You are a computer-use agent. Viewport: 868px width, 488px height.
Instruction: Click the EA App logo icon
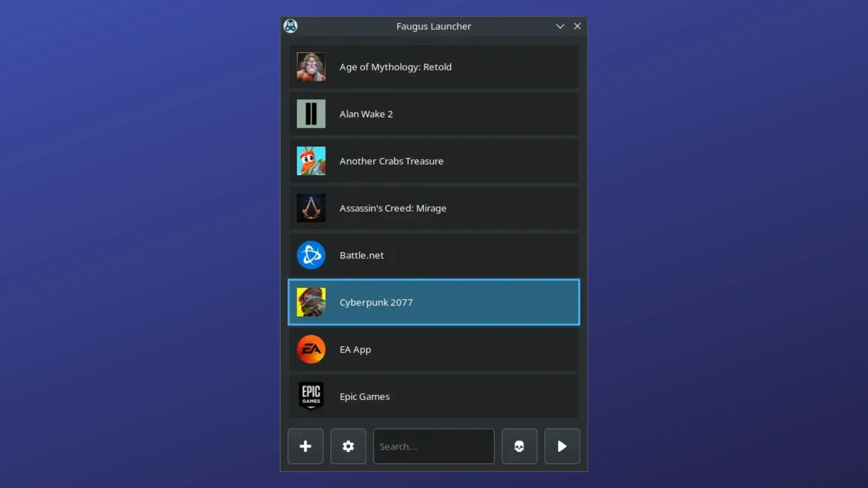pyautogui.click(x=311, y=349)
